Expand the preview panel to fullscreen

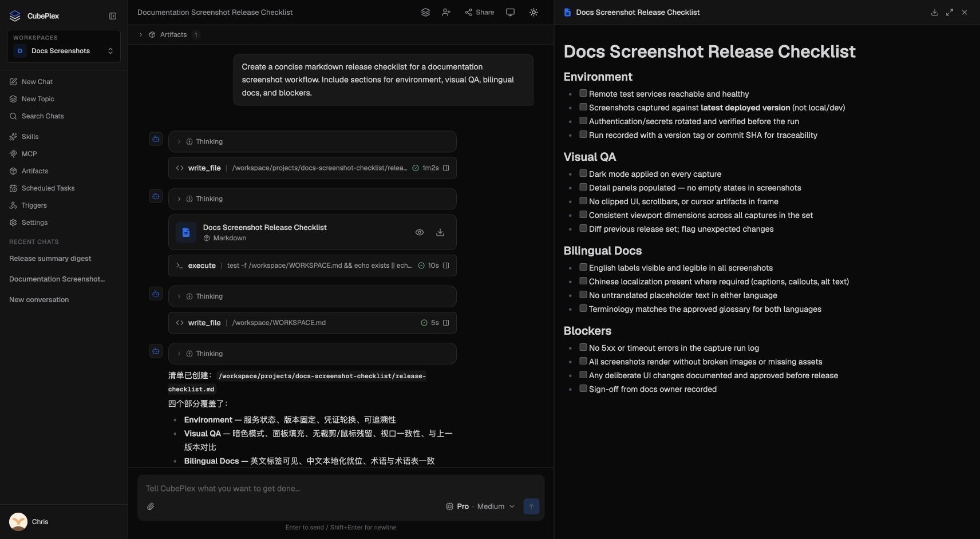point(949,12)
